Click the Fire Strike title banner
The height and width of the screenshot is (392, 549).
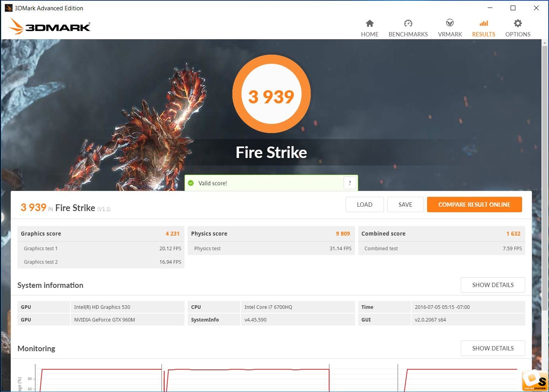(272, 152)
